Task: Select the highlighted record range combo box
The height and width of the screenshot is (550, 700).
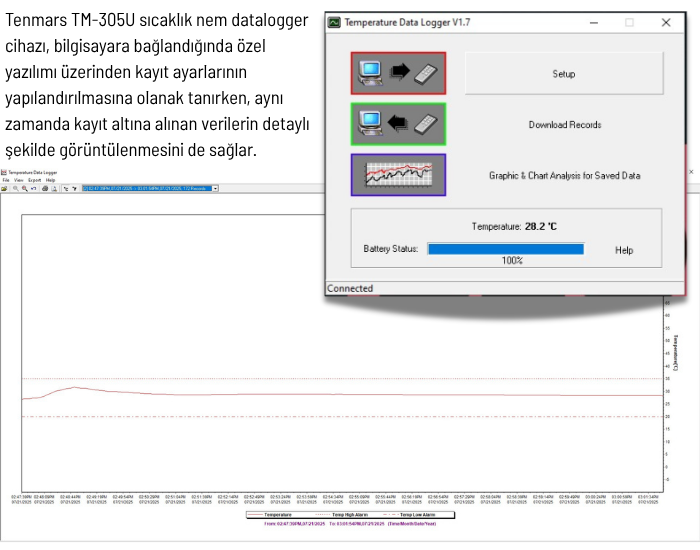Action: tap(145, 188)
